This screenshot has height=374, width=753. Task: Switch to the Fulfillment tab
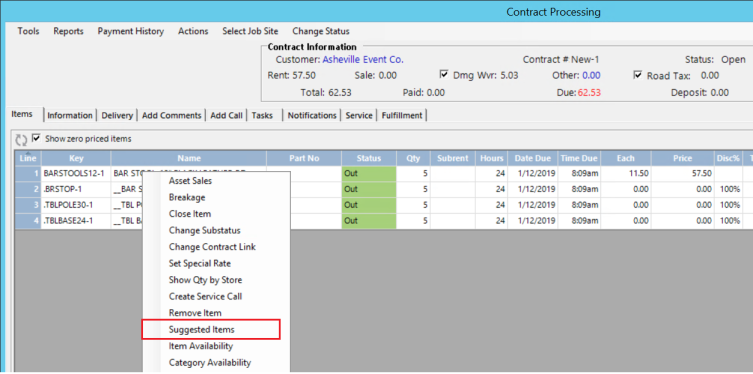(402, 115)
